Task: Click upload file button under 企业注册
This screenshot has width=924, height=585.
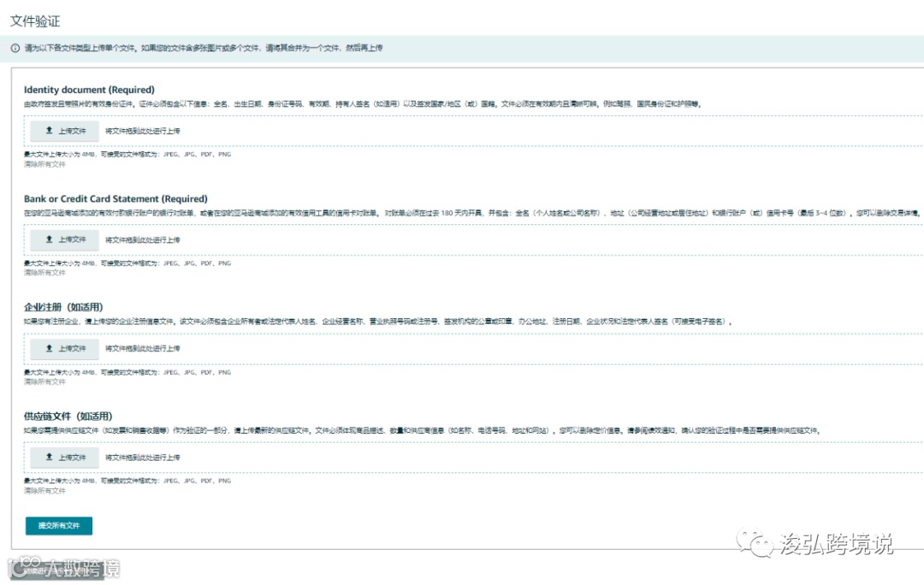Action: [64, 349]
